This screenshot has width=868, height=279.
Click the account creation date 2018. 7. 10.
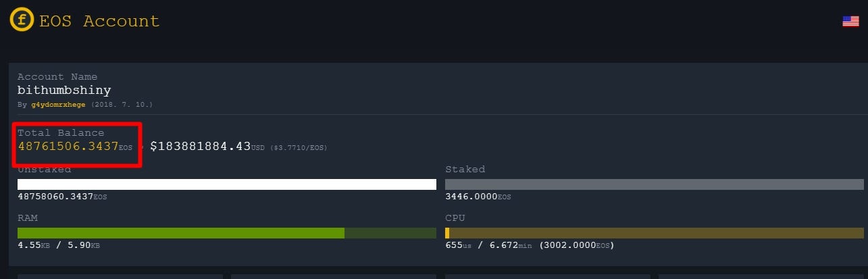(x=122, y=105)
